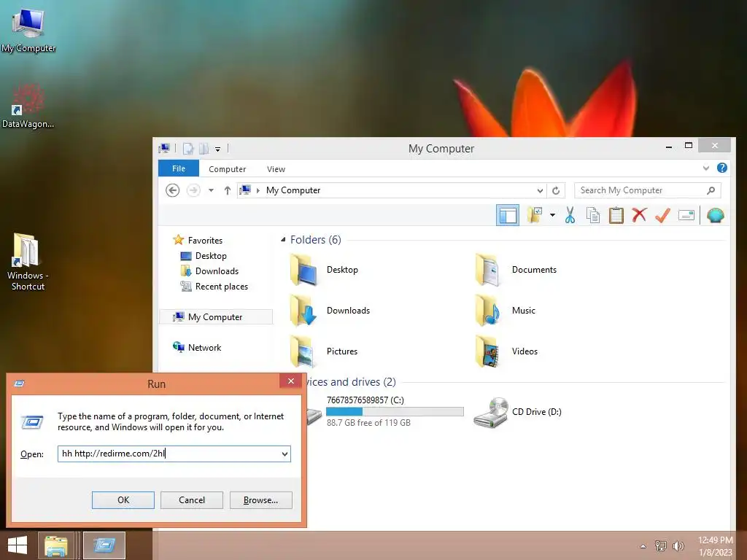Click the Search My Computer field
The height and width of the screenshot is (560, 747).
click(648, 190)
